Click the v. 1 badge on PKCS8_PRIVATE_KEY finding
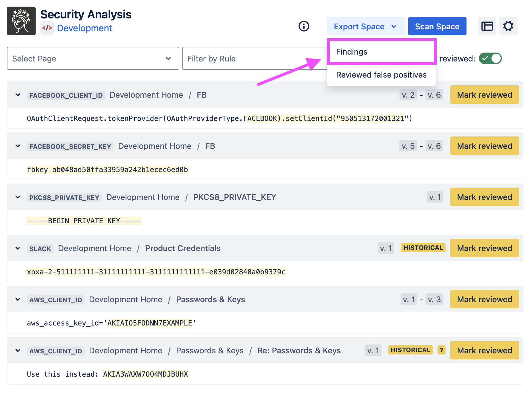 (x=435, y=197)
